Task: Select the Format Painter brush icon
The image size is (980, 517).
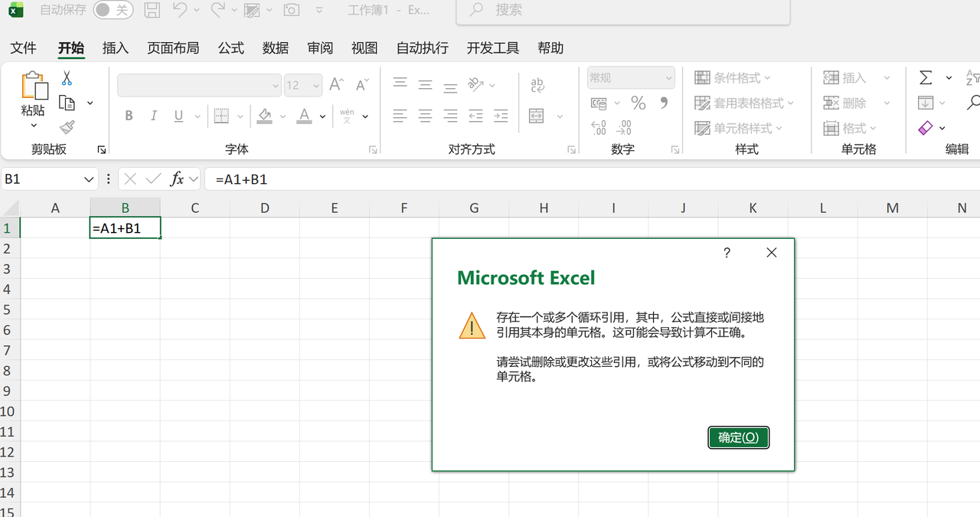Action: (67, 128)
